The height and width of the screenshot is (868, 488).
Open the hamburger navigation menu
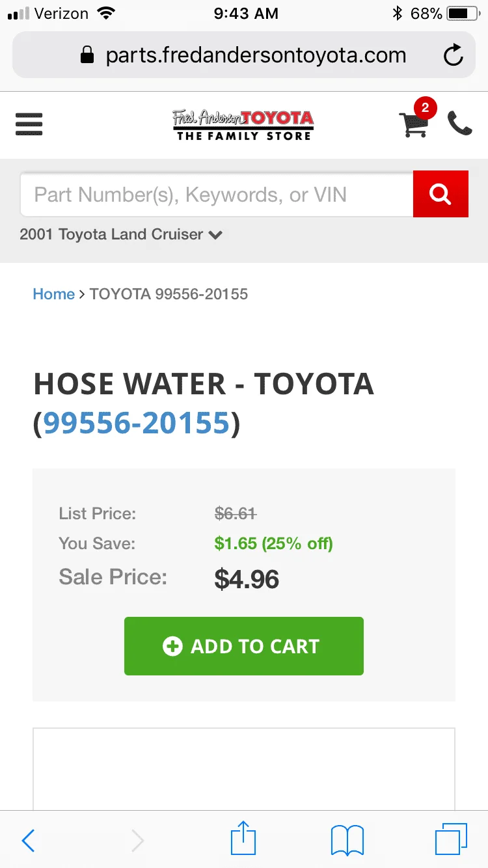29,124
